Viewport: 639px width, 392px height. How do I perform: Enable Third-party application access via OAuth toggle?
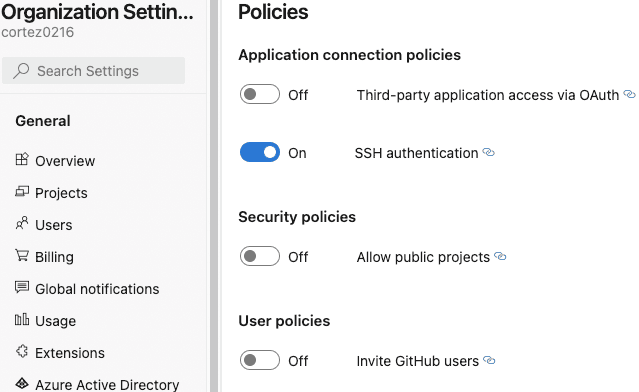(260, 94)
